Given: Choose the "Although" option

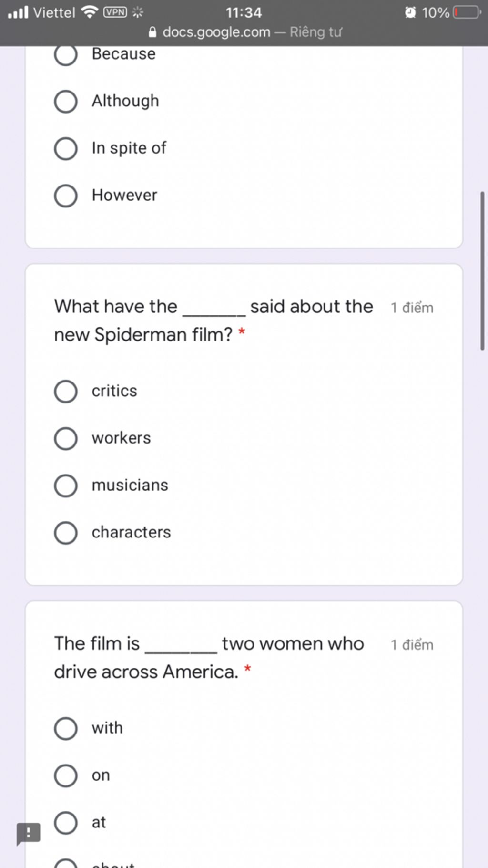Looking at the screenshot, I should [66, 102].
